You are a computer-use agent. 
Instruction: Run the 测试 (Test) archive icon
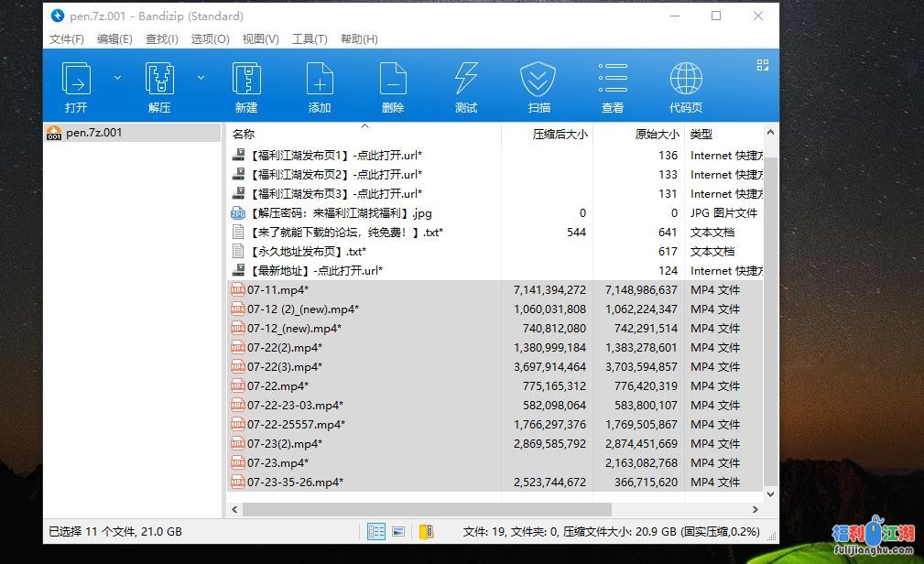pos(466,81)
